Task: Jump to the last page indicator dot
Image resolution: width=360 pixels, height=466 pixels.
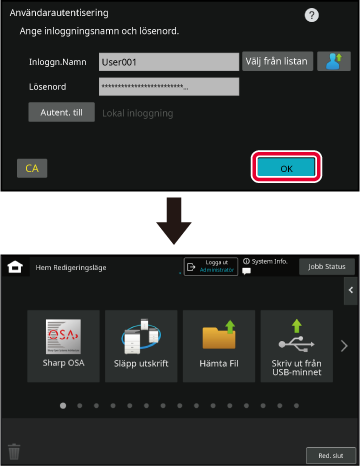Action: (x=296, y=406)
